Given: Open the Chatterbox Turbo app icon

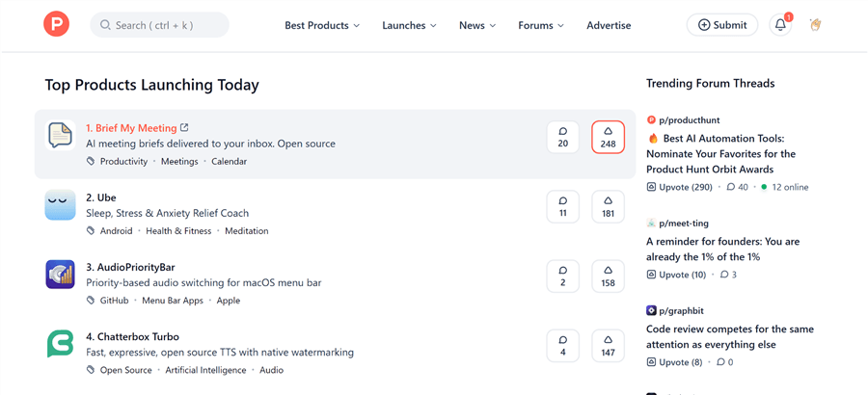Looking at the screenshot, I should [x=61, y=344].
